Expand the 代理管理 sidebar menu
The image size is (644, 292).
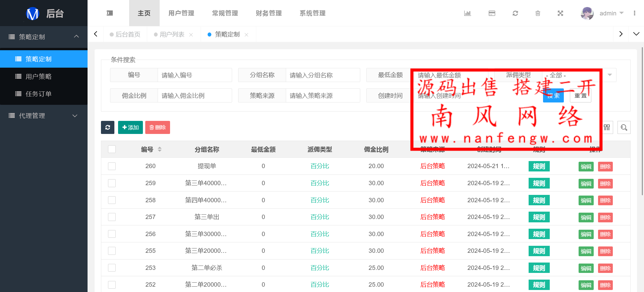[x=44, y=116]
